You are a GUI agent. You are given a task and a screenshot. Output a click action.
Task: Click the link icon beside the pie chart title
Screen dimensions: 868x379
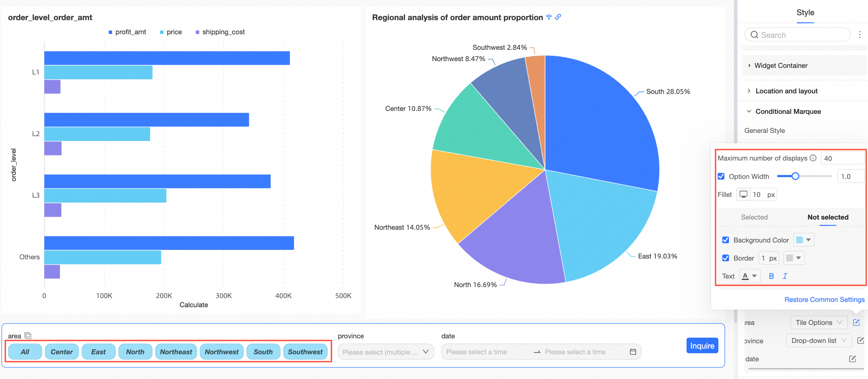pyautogui.click(x=558, y=17)
